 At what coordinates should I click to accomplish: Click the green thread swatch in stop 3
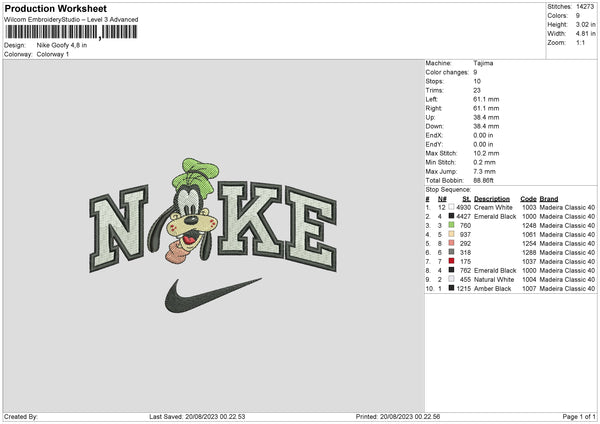tap(452, 225)
